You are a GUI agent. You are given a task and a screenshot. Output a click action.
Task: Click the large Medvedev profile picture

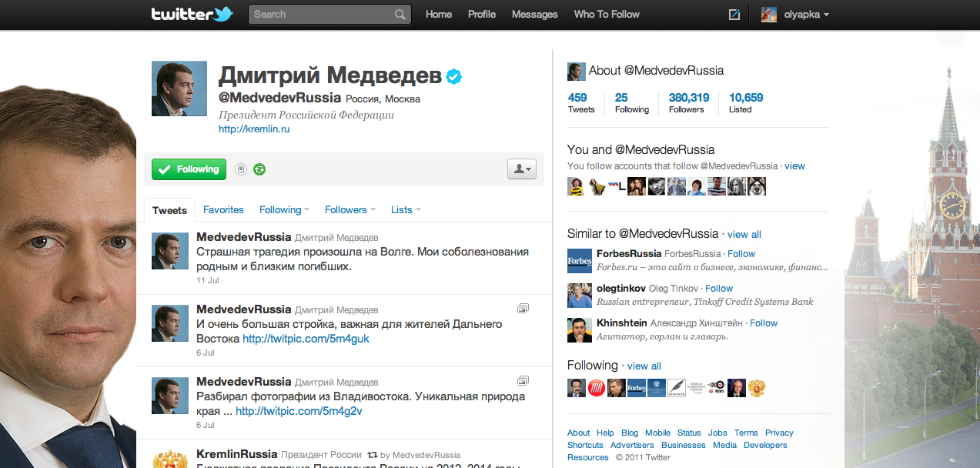coord(179,89)
